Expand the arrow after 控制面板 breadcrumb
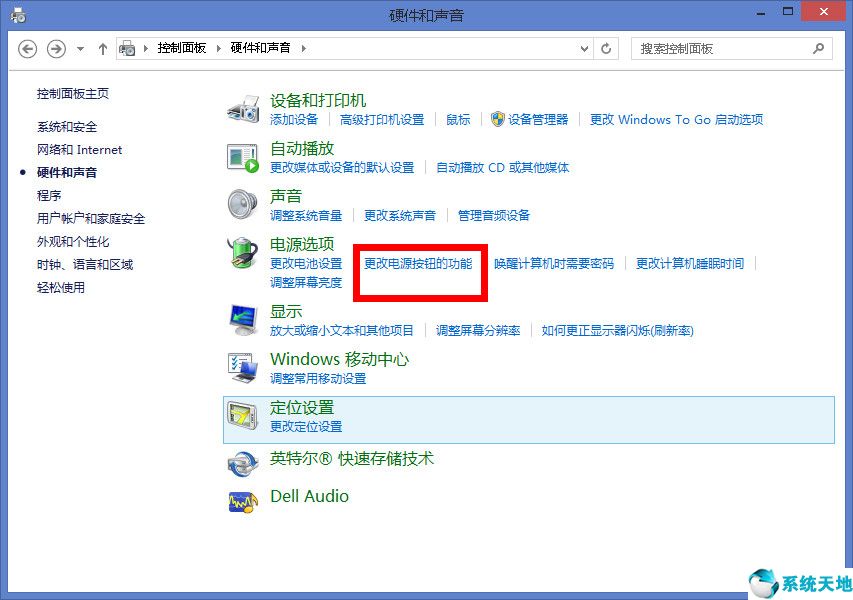Viewport: 853px width, 600px height. coord(218,48)
